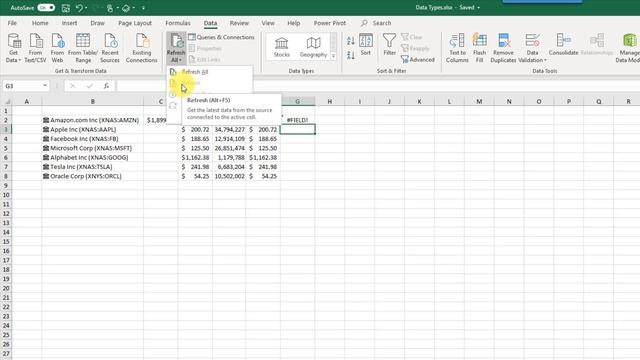Click the Oracle Corp (XNYS:ORCL) cell
640x360 pixels.
pyautogui.click(x=93, y=176)
